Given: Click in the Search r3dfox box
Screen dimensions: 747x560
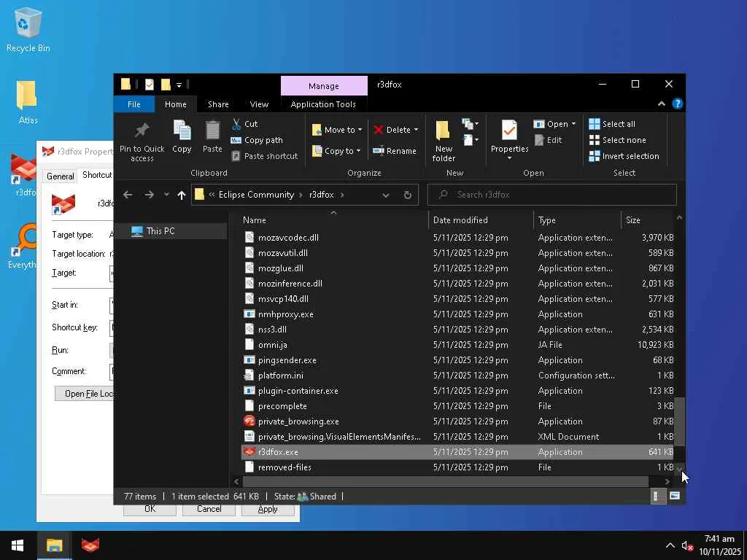Looking at the screenshot, I should coord(552,195).
